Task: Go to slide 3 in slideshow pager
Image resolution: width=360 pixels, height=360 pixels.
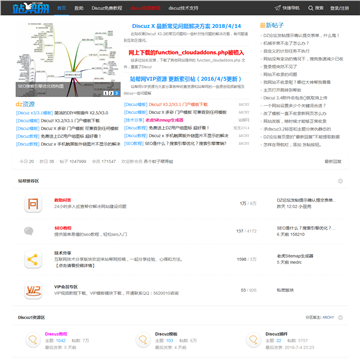Action: click(x=117, y=93)
